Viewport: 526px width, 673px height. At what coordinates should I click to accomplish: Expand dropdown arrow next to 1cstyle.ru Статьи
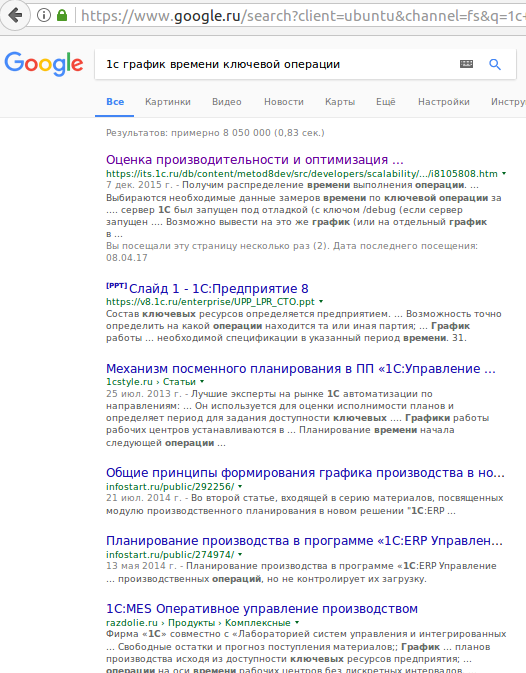[x=202, y=382]
